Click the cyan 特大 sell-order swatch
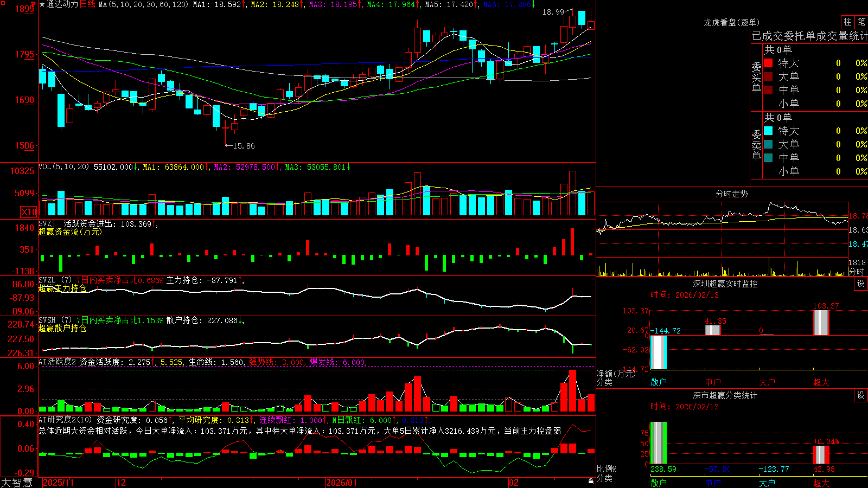Viewport: 868px width, 488px height. click(768, 131)
